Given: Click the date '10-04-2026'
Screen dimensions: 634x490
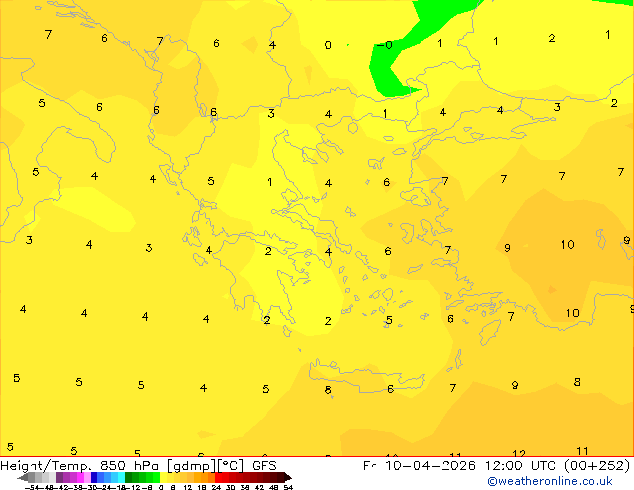Looking at the screenshot, I should pos(430,465).
